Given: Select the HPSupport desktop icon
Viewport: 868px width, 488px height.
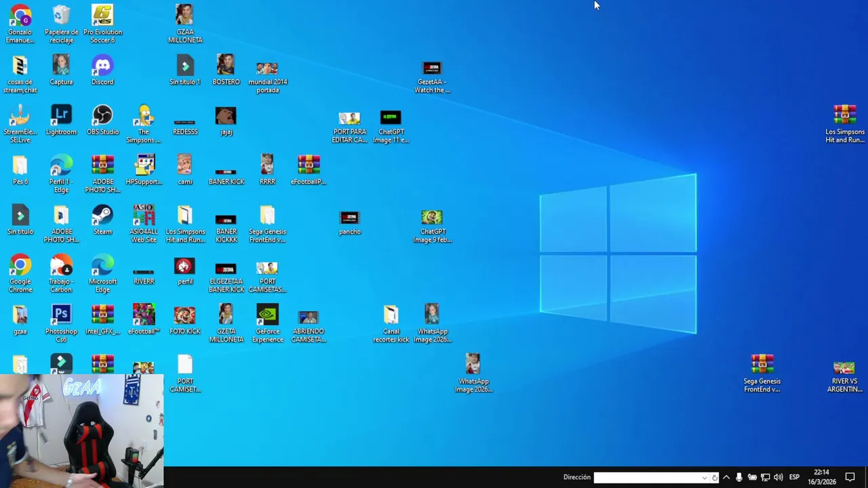Looking at the screenshot, I should (x=144, y=169).
